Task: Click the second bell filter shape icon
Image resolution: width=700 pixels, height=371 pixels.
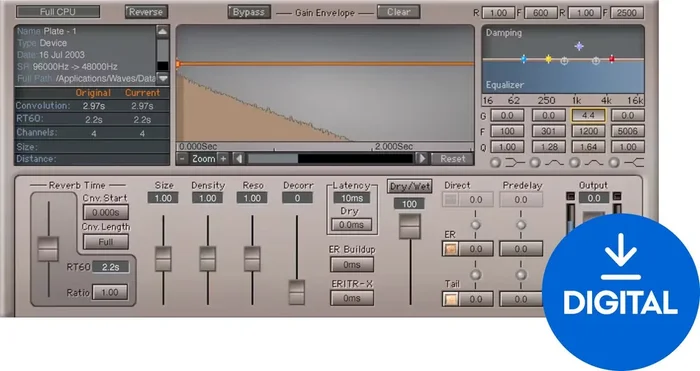Action: point(594,163)
